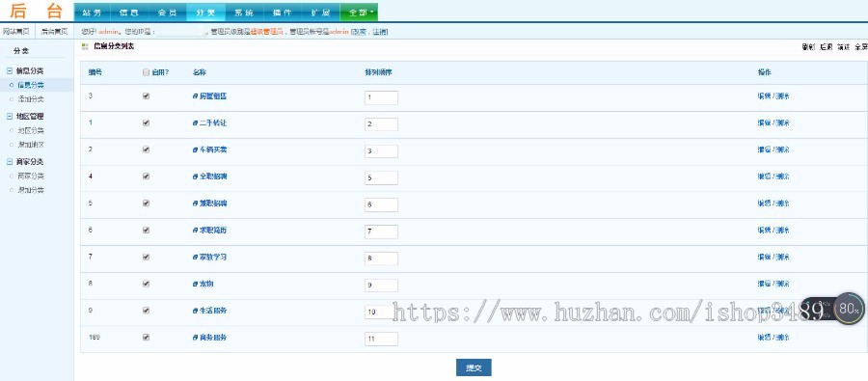Viewport: 868px width, 381px height.
Task: Click 前进 forward link at top right
Action: click(843, 47)
